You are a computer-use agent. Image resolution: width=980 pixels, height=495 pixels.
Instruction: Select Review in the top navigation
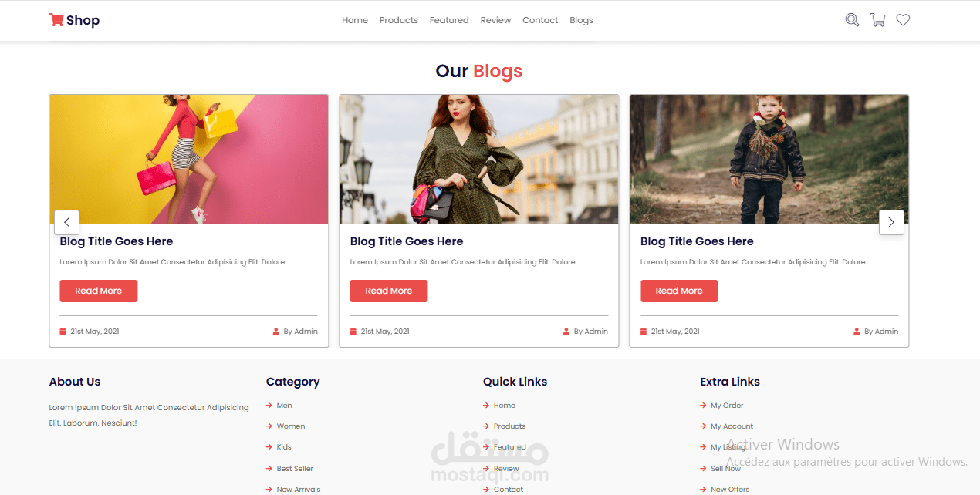[x=495, y=20]
